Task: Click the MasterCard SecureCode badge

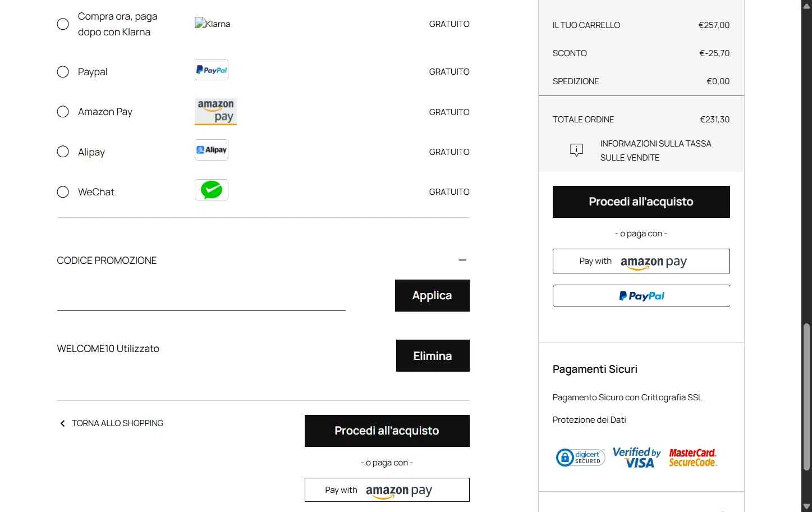Action: pos(692,458)
